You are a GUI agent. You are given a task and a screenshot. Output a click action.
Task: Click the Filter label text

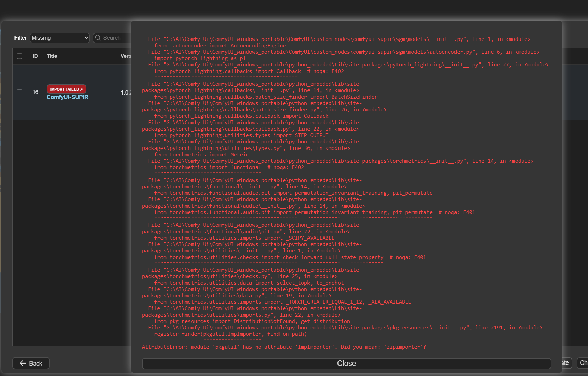[20, 38]
